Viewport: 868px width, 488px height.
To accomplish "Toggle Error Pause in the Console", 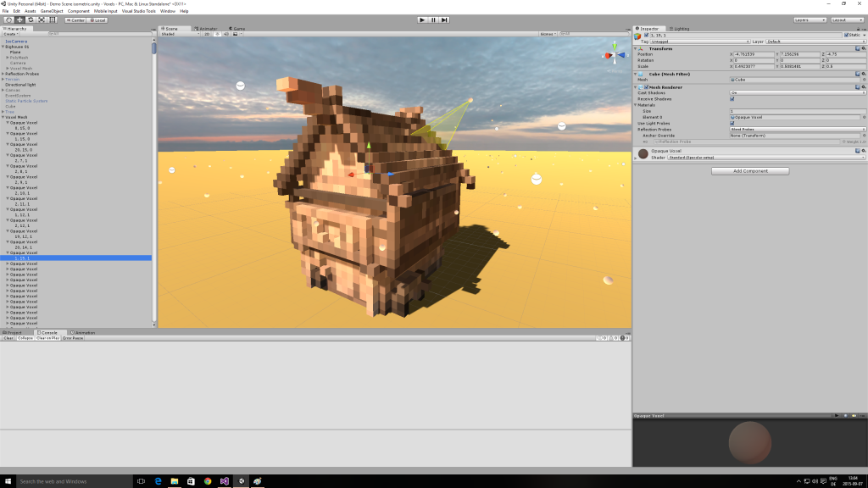I will 73,338.
